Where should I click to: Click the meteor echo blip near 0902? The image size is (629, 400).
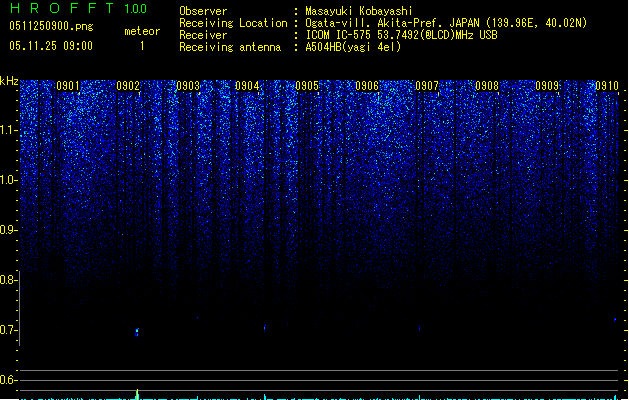click(x=137, y=332)
